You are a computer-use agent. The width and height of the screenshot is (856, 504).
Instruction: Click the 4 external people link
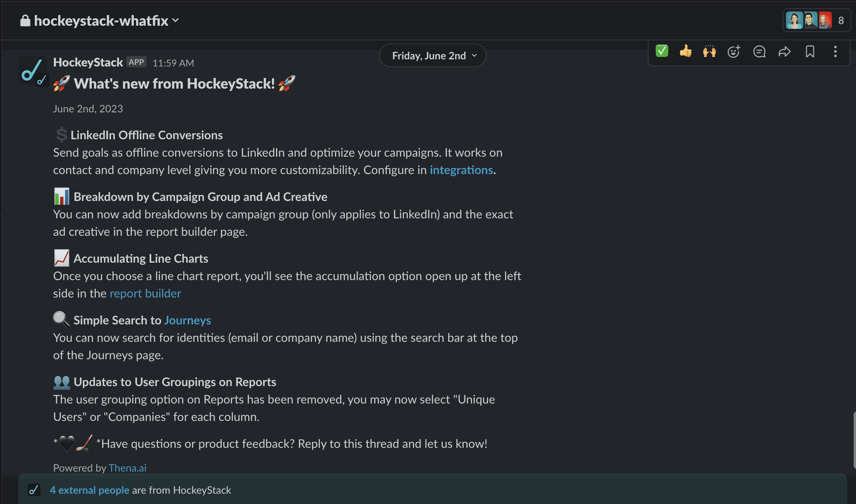click(x=89, y=490)
